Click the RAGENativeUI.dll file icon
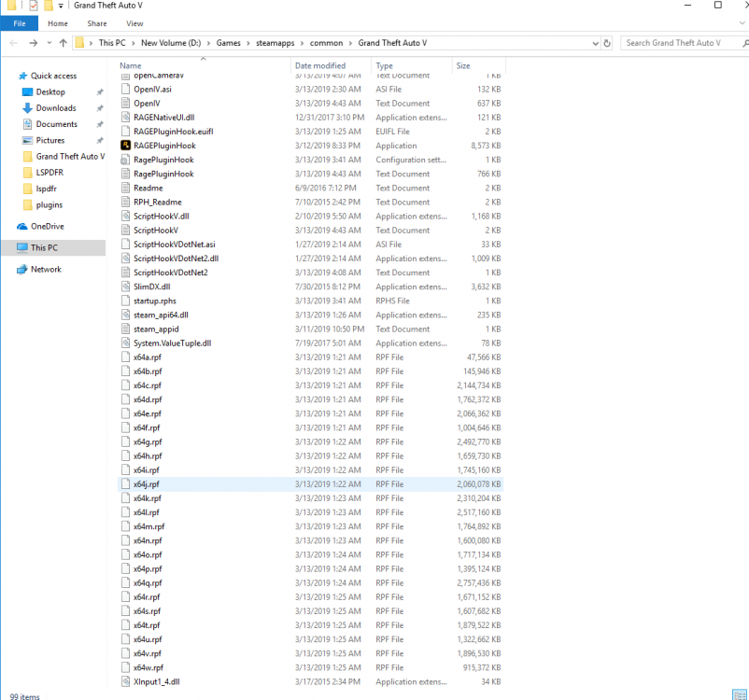 point(125,118)
